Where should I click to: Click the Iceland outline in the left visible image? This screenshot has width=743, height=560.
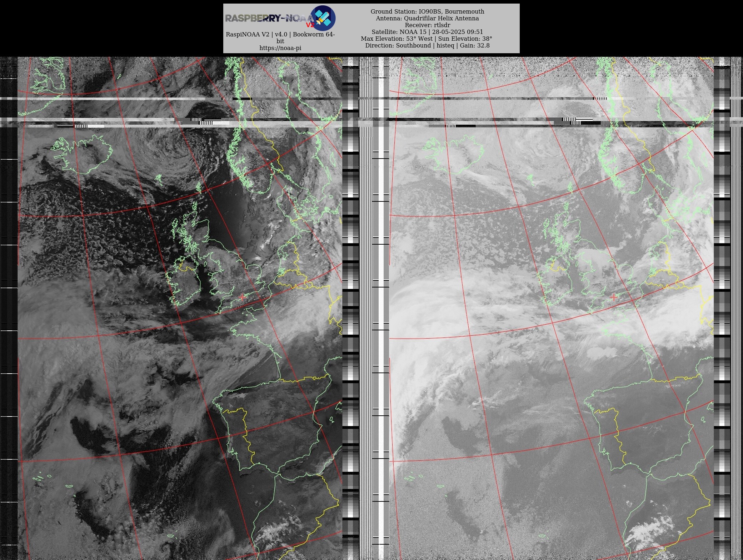(x=82, y=154)
